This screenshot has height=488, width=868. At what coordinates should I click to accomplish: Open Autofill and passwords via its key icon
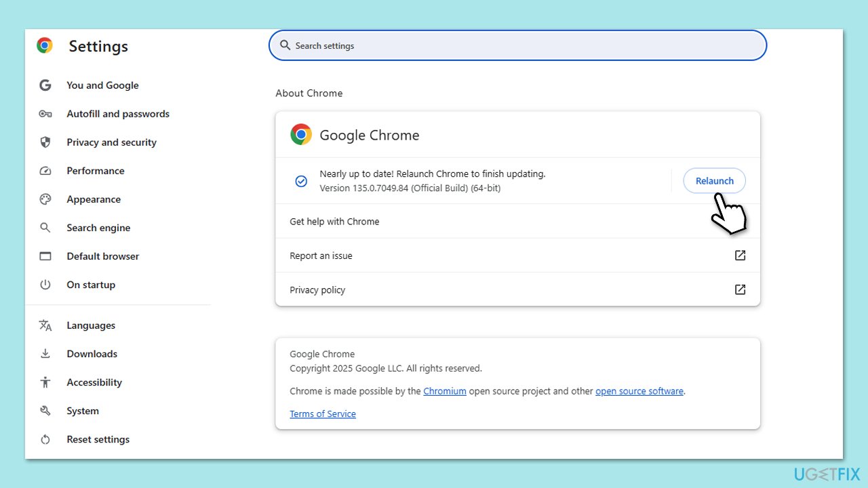coord(45,114)
